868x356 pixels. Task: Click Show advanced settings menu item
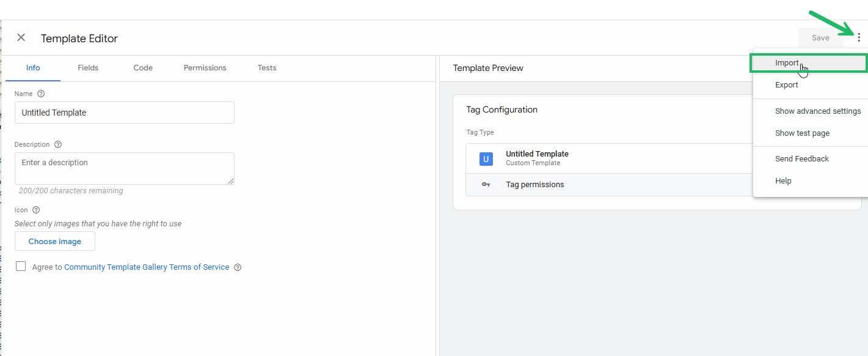coord(817,111)
